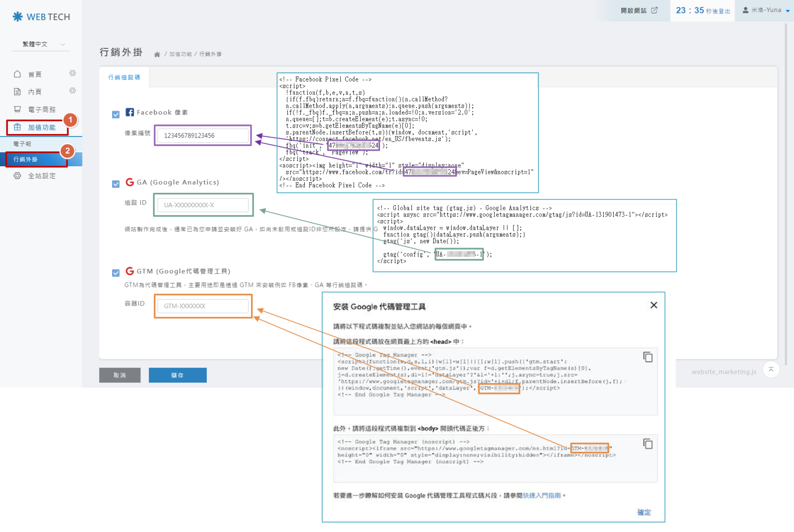This screenshot has height=532, width=794.
Task: Expand the 米洛-Yuna user menu
Action: point(766,10)
